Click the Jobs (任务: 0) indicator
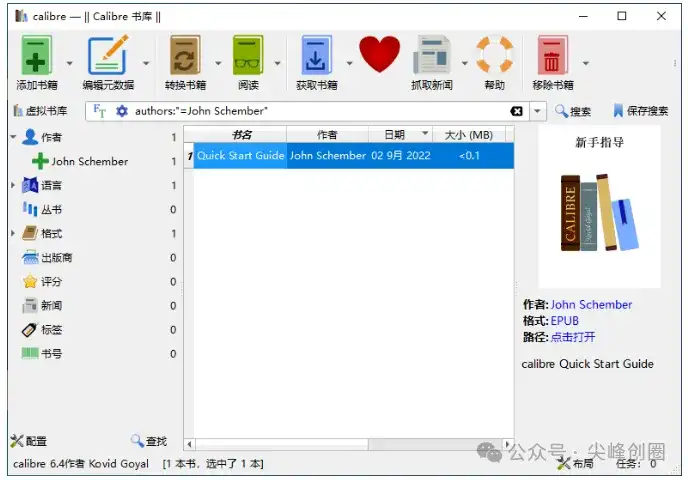Image resolution: width=688 pixels, height=480 pixels. (x=636, y=463)
